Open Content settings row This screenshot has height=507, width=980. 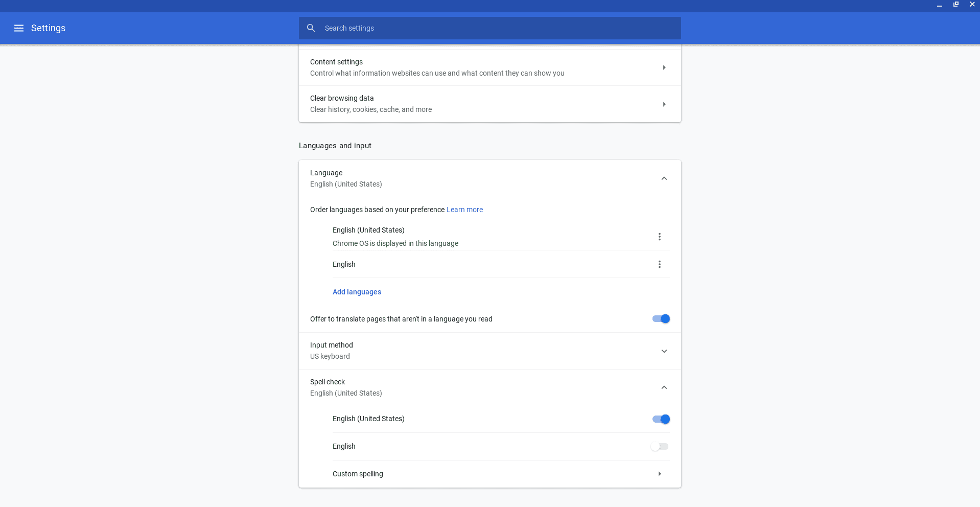click(489, 67)
